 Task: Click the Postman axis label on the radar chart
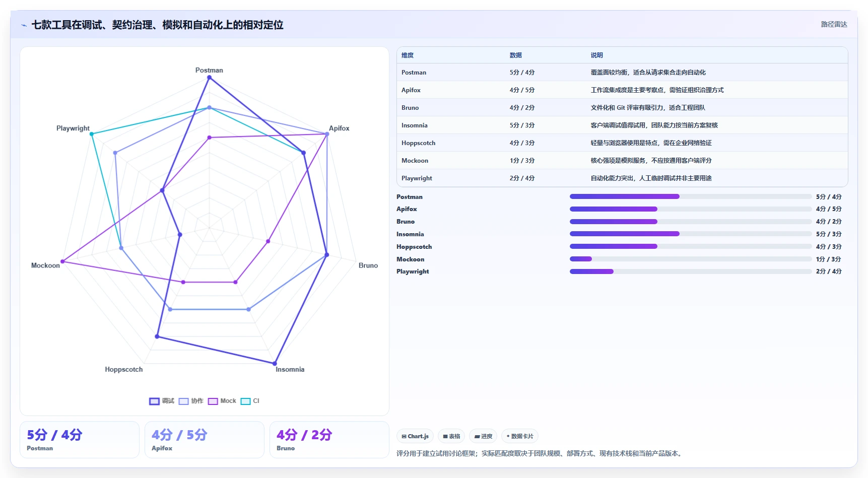tap(209, 70)
